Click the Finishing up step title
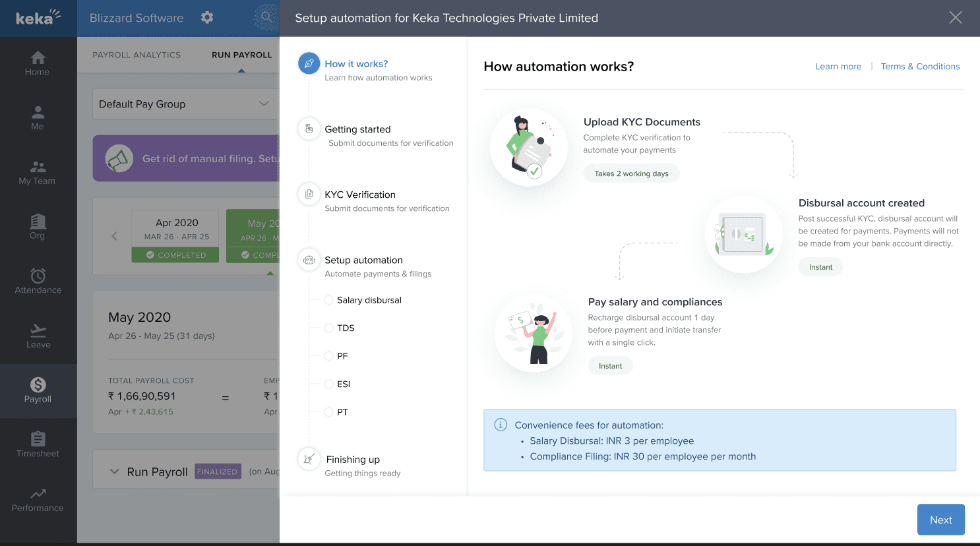Viewport: 980px width, 546px height. pos(353,460)
